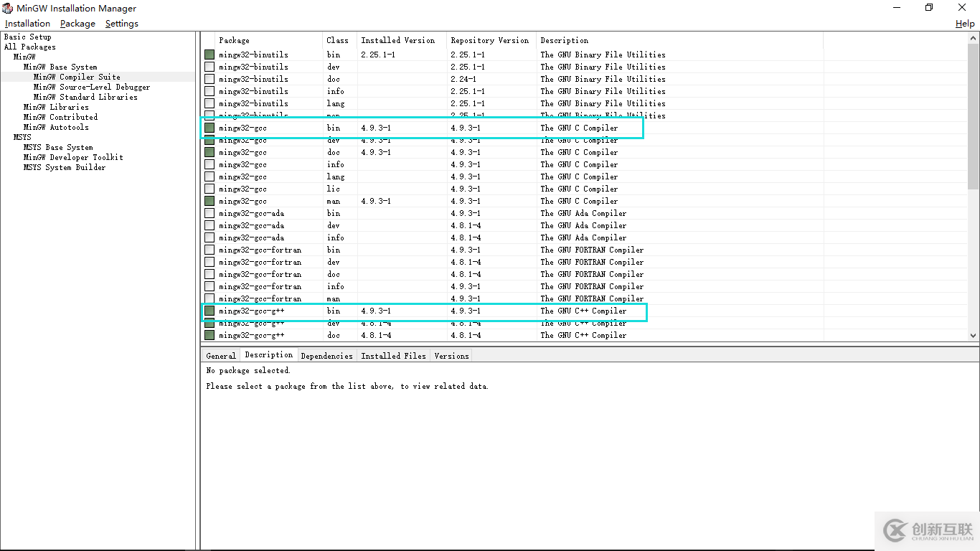Toggle checkbox for mingw32-gcc man package
Screen dimensions: 980x551
point(209,201)
